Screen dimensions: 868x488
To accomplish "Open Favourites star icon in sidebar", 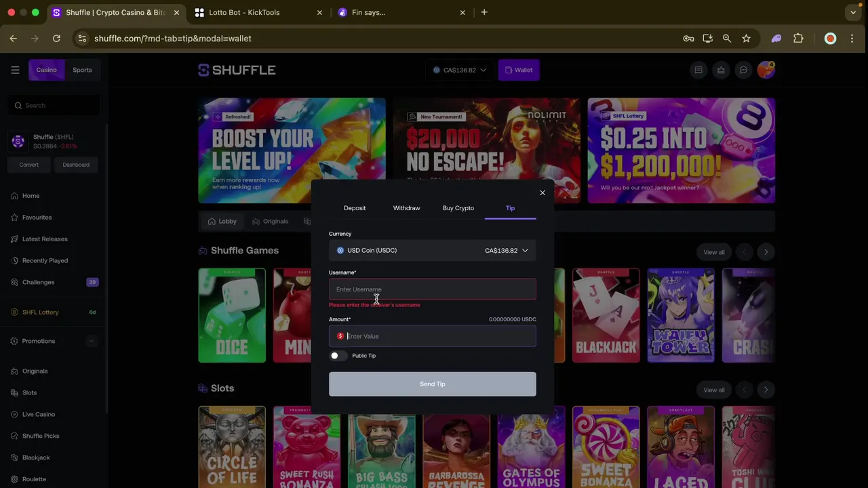I will tap(14, 218).
